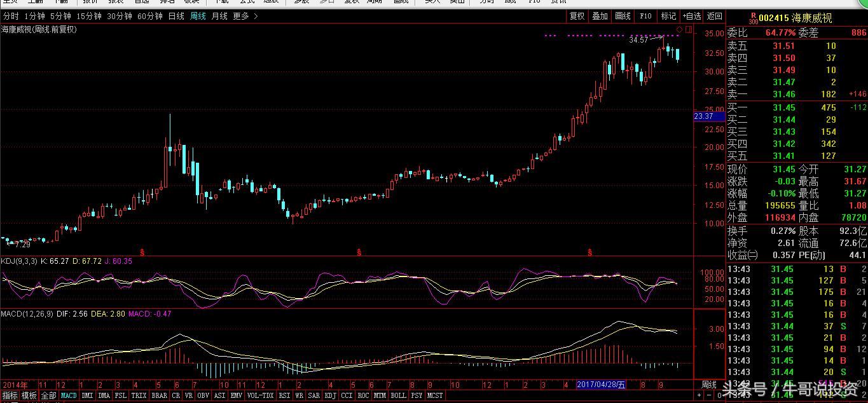Open the 画线 drawing tools

(623, 16)
